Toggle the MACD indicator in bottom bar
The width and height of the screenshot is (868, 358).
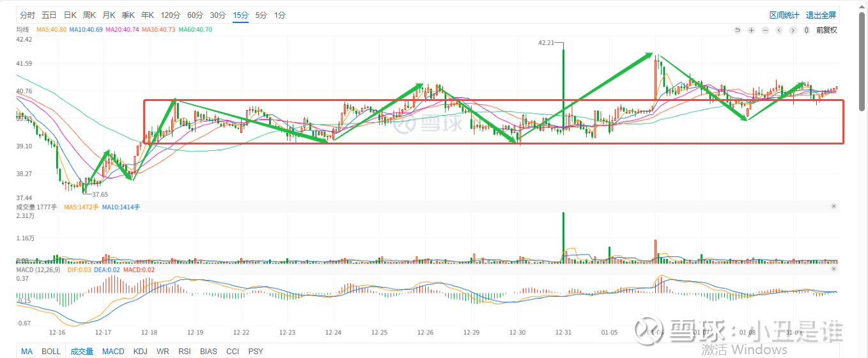tap(113, 352)
